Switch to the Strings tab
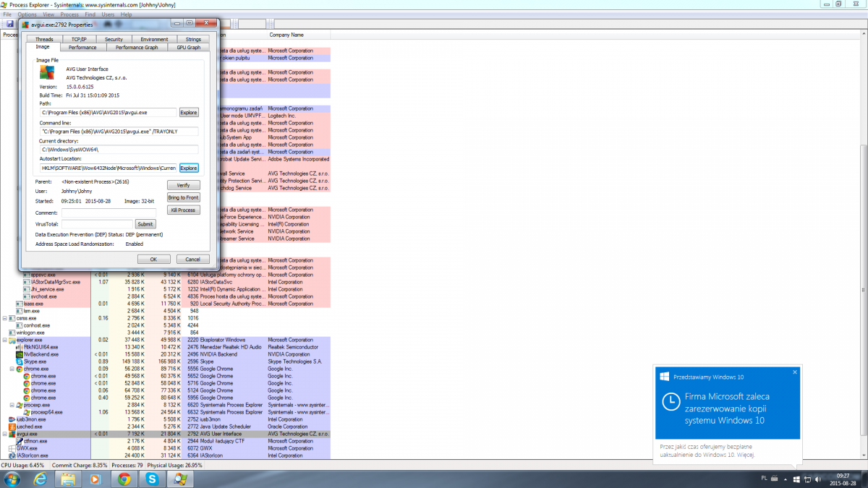The height and width of the screenshot is (488, 868). (x=193, y=39)
